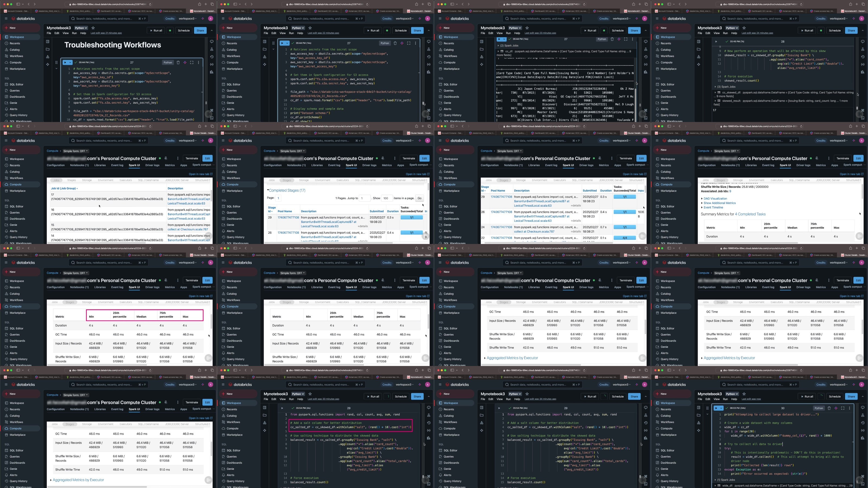Safari share icon, Troubleshooting Workflows window

[199, 4]
